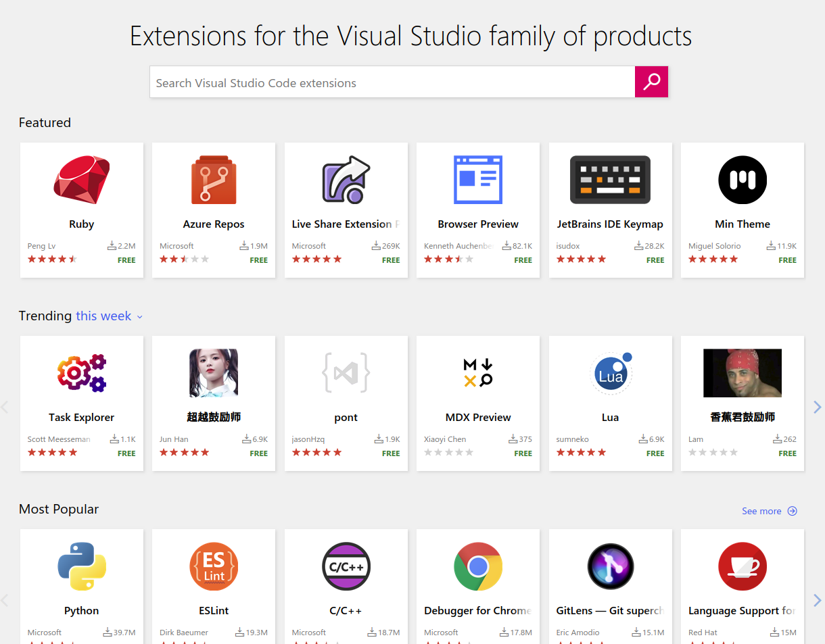825x644 pixels.
Task: Click the 'MDX Preview' extension title
Action: tap(478, 418)
